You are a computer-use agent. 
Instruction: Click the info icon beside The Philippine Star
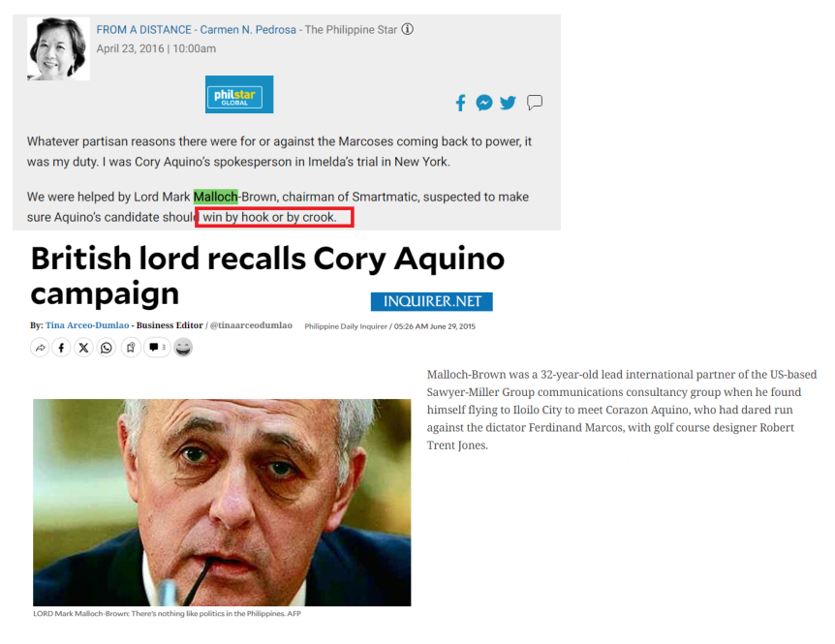click(x=408, y=29)
